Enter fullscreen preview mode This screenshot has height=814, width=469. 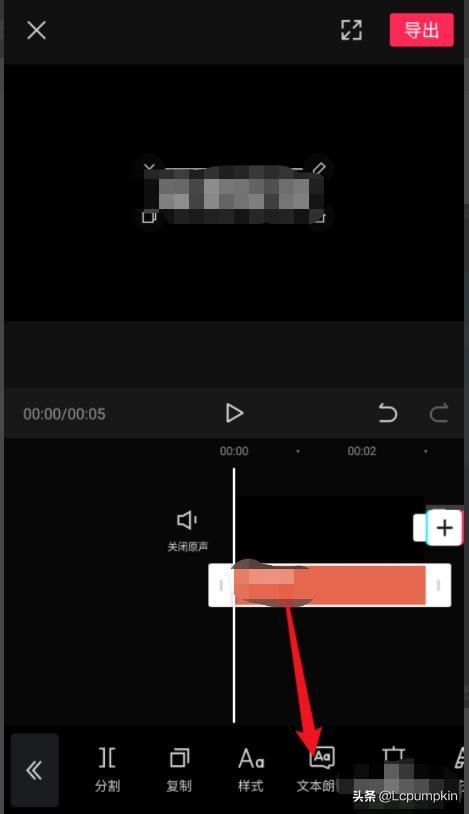tap(351, 30)
